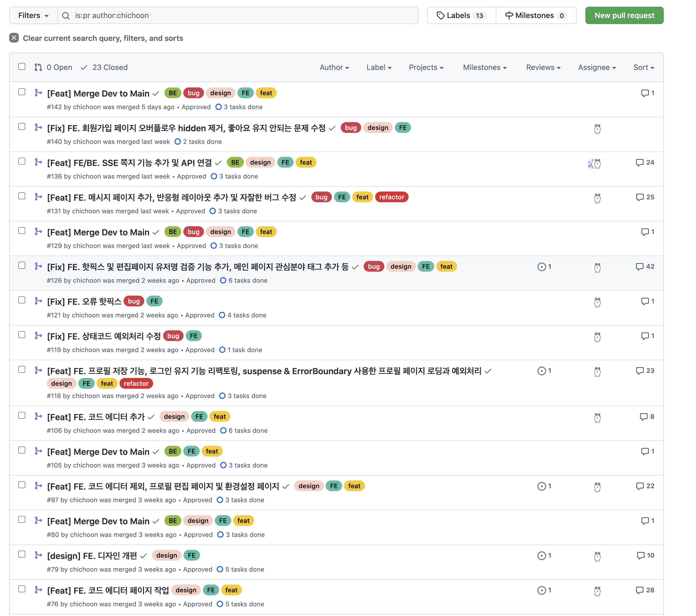Image resolution: width=696 pixels, height=616 pixels.
Task: Click linked issue icon on PR #79
Action: pos(542,556)
